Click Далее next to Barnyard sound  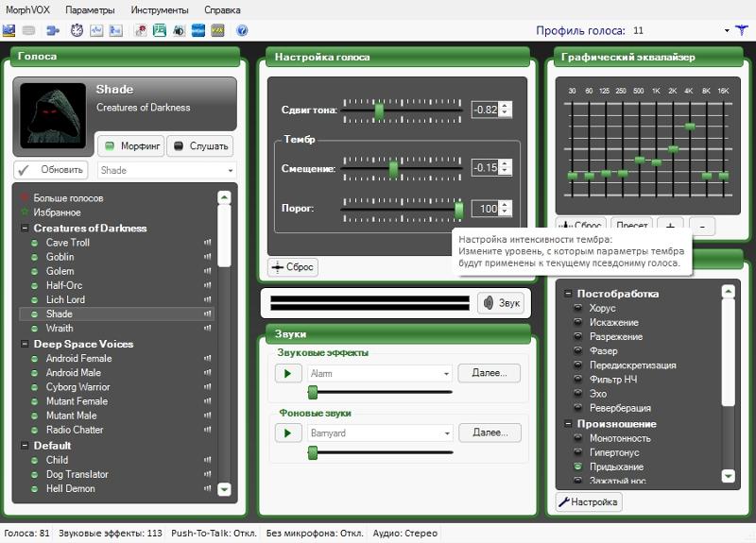point(490,433)
